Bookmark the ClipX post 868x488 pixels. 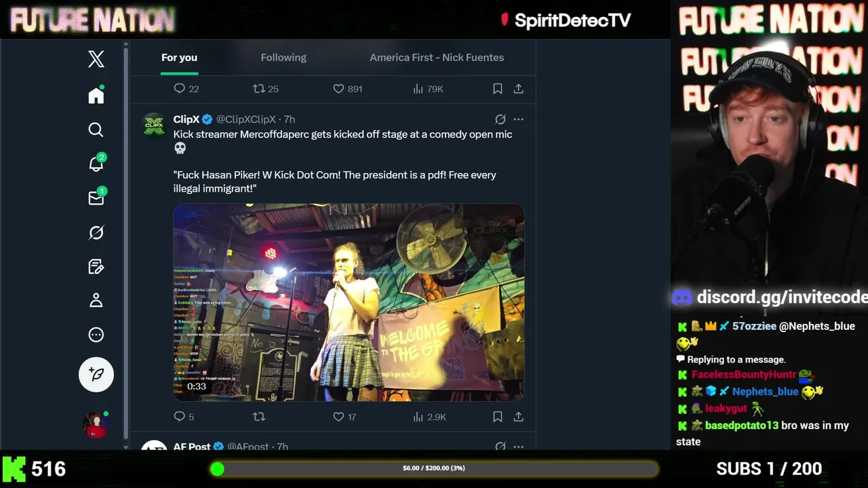click(497, 417)
